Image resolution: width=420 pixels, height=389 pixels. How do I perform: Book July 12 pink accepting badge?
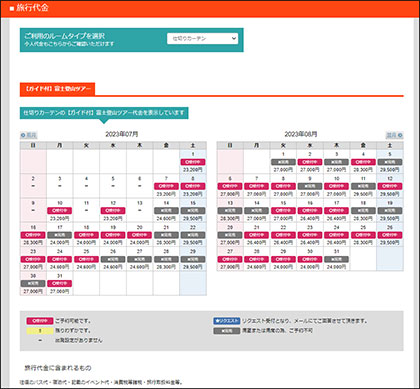click(113, 211)
